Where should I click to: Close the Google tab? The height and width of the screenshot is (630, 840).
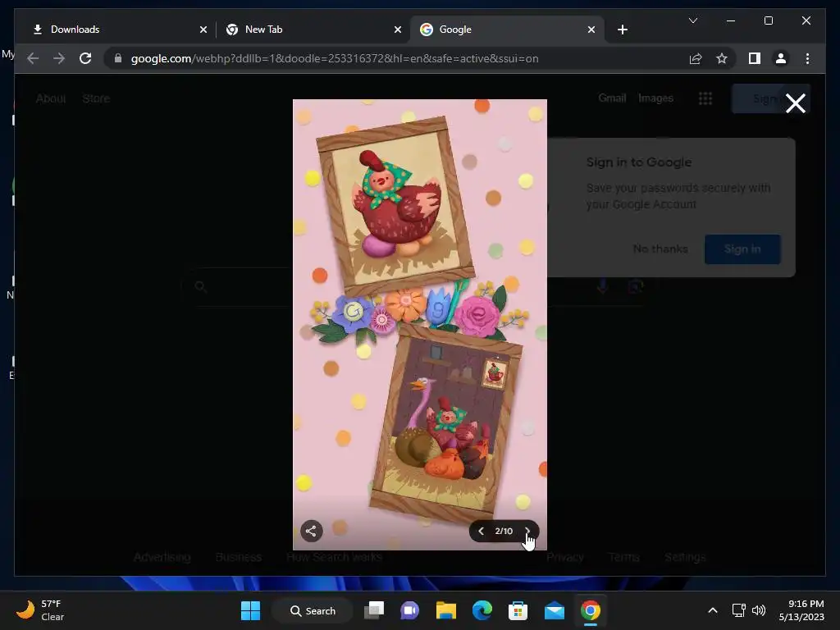(x=591, y=30)
